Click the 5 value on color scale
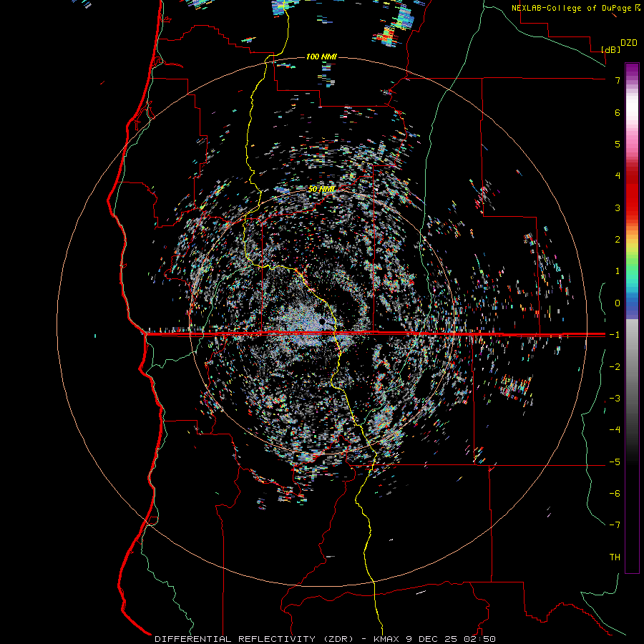The image size is (644, 644). (618, 144)
